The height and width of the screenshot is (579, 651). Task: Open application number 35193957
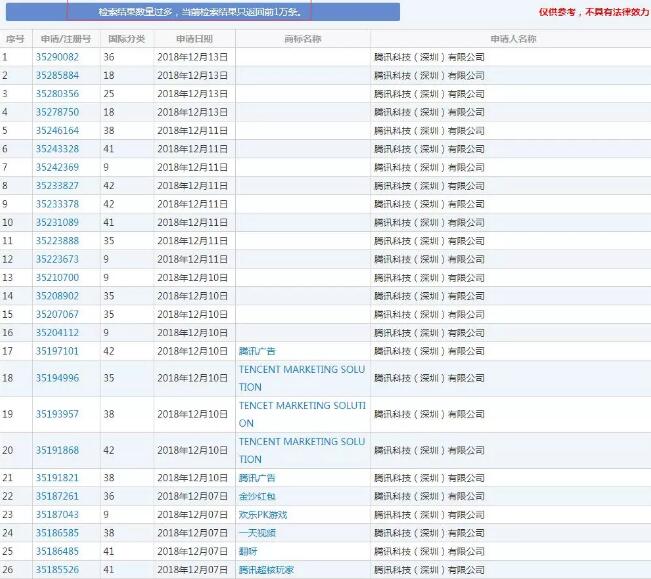tap(57, 414)
